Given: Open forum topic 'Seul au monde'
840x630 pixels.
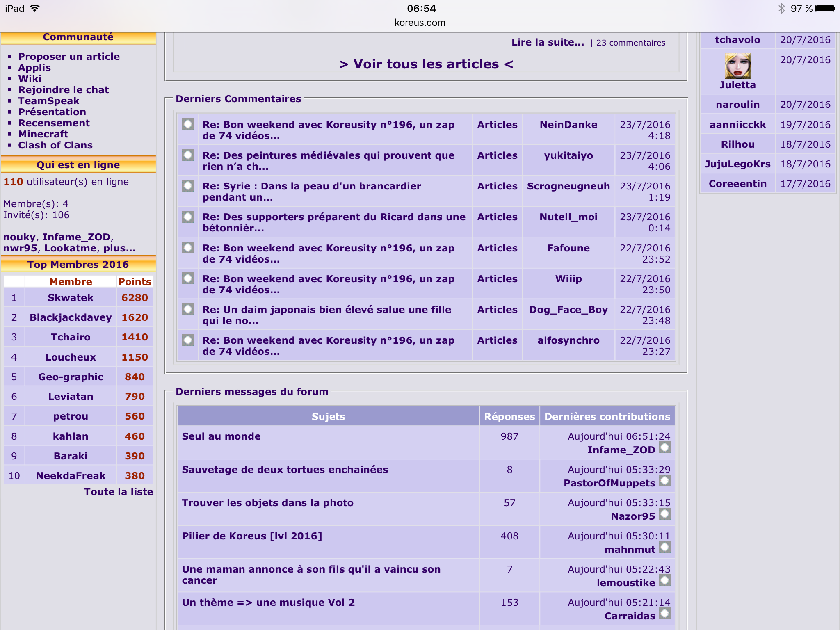Looking at the screenshot, I should pos(221,436).
